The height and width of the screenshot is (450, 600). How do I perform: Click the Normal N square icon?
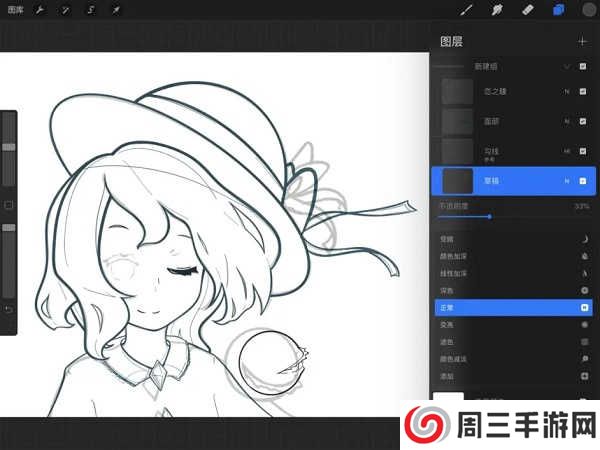[585, 308]
